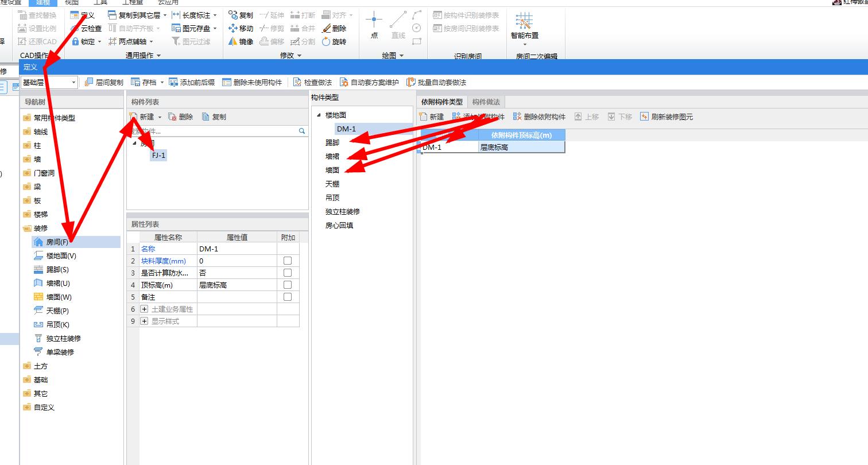Click 添加前后缀 in the define toolbar

point(192,82)
